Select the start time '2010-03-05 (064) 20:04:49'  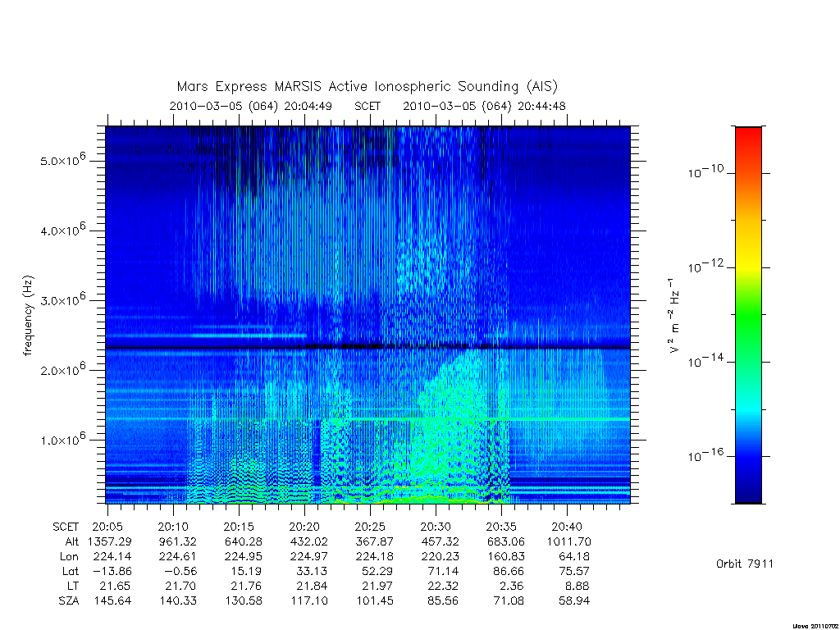point(251,106)
